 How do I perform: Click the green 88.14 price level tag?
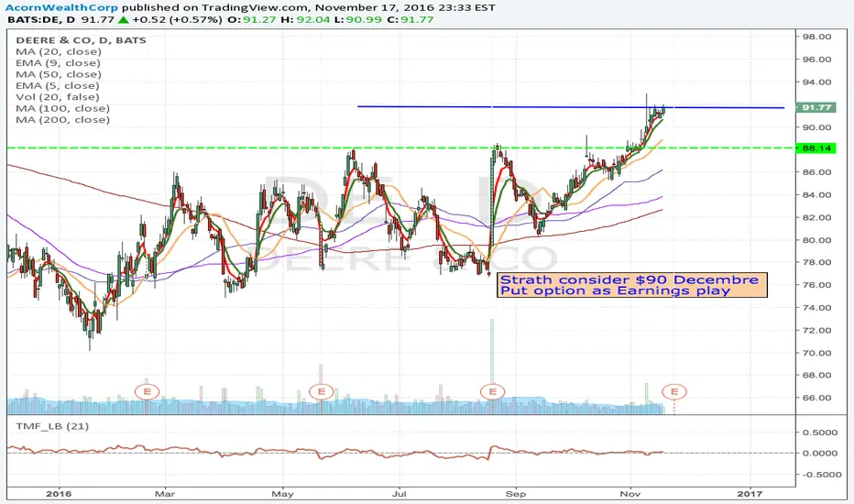[816, 148]
